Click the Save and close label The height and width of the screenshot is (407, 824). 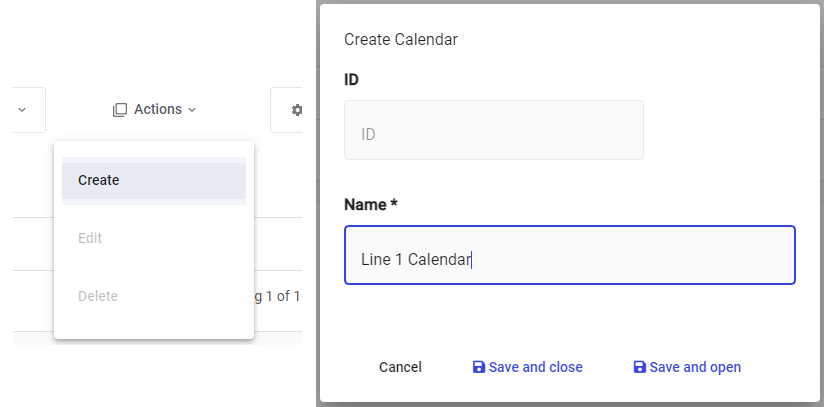coord(536,367)
